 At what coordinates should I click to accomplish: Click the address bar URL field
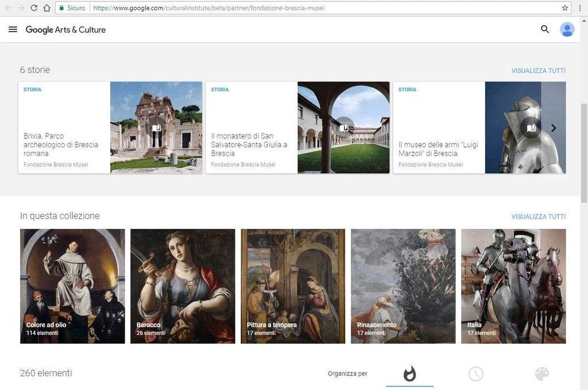(322, 8)
